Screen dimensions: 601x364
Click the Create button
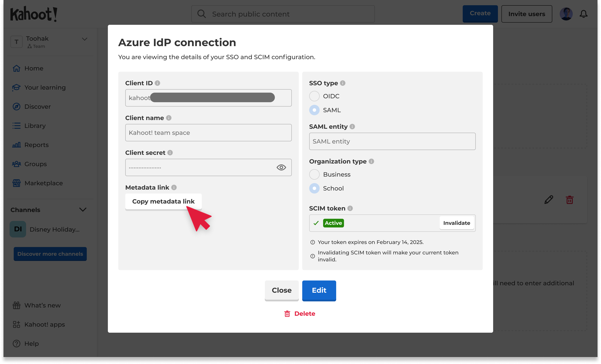[x=480, y=14]
